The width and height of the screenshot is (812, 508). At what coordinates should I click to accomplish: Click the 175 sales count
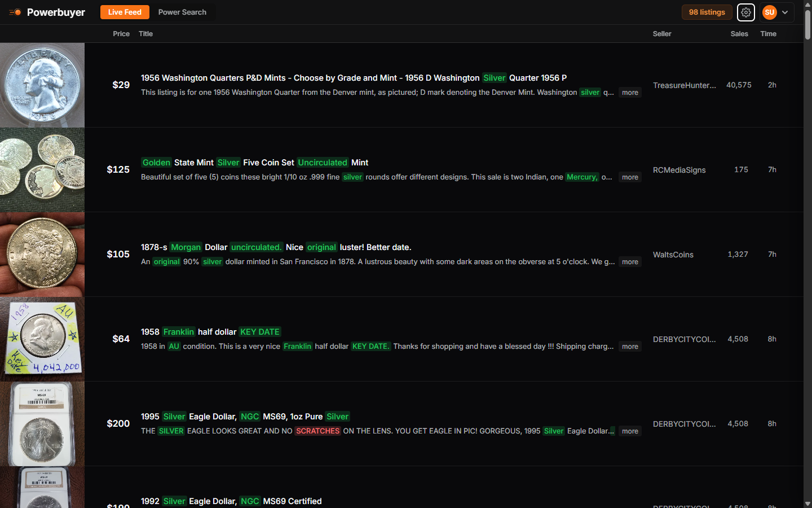click(741, 169)
